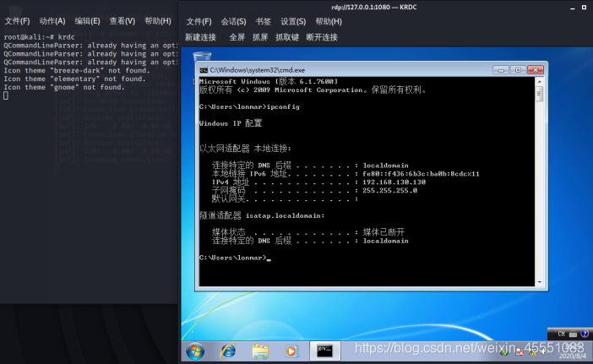Open the 编辑(E) menu in the terminal

point(87,21)
